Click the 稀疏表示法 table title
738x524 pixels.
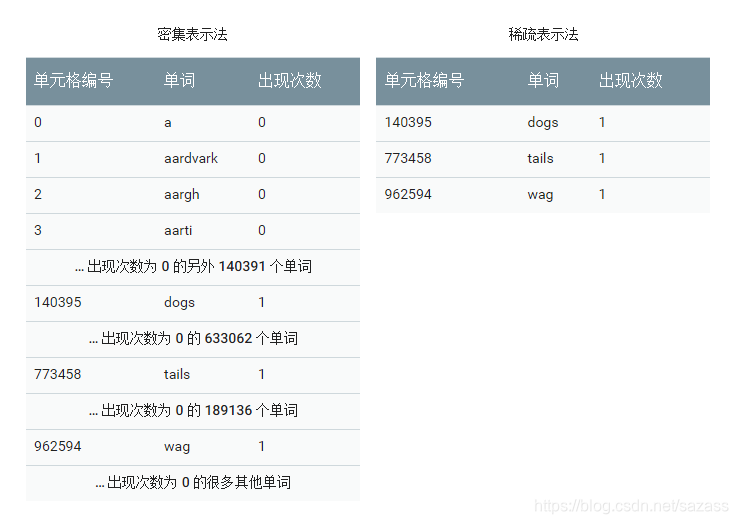[543, 34]
